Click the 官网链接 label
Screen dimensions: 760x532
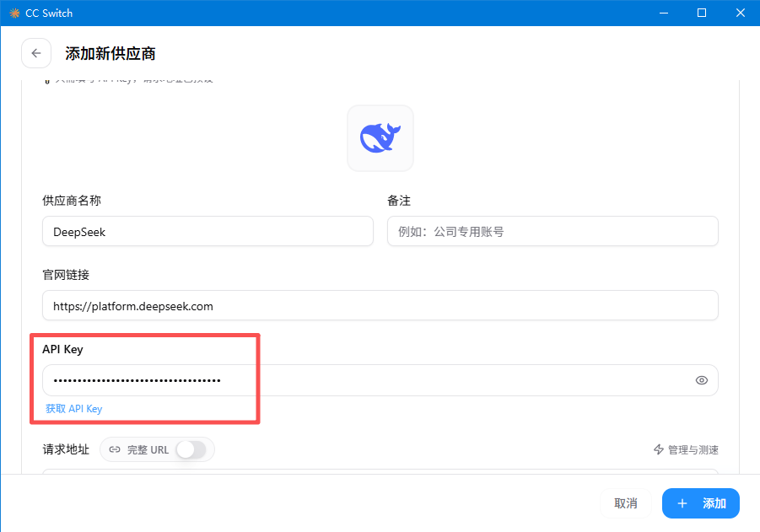[x=66, y=275]
